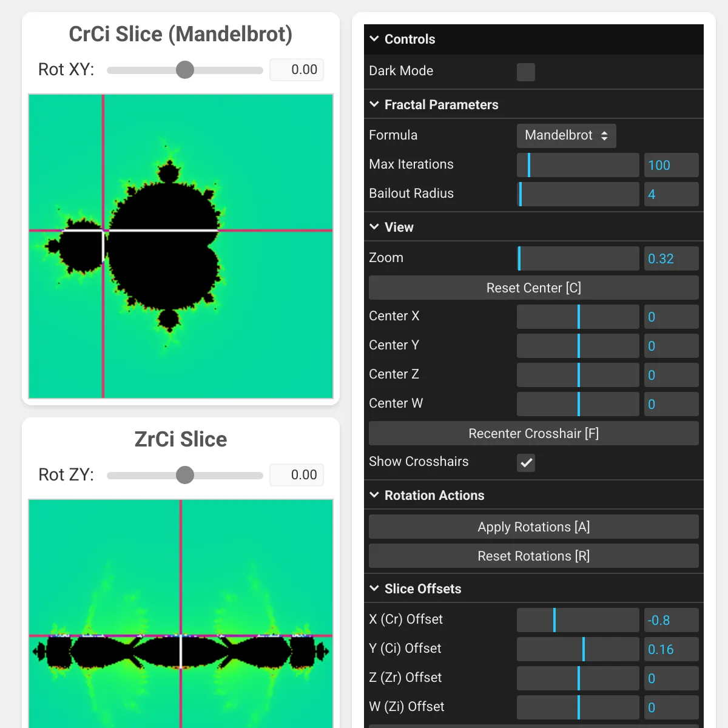Viewport: 728px width, 728px height.
Task: Click the "ZrCi Slice" heading
Action: pyautogui.click(x=181, y=439)
